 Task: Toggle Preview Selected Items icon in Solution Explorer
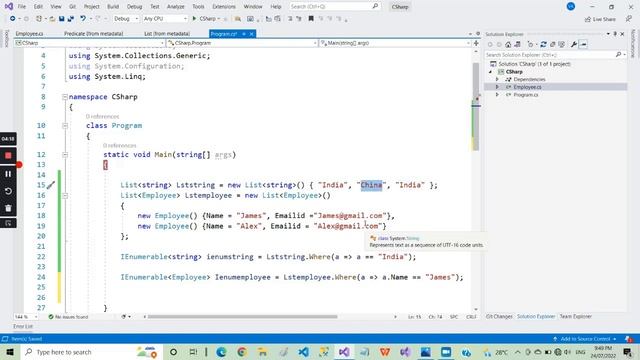coord(583,44)
